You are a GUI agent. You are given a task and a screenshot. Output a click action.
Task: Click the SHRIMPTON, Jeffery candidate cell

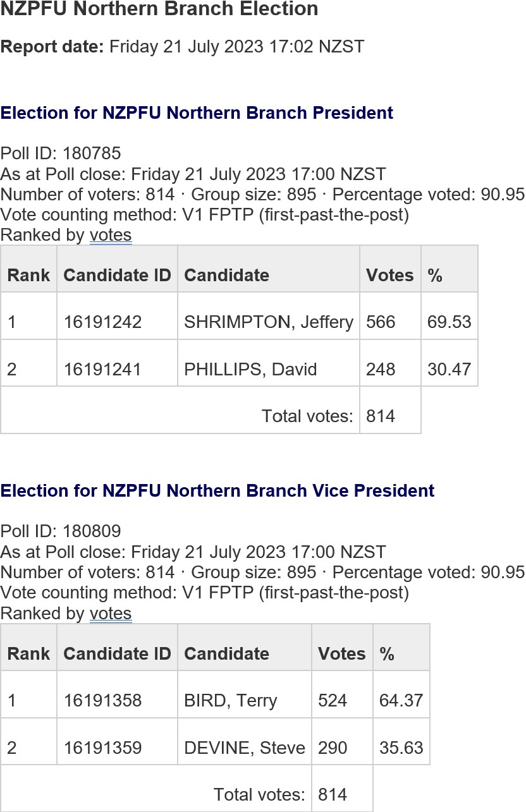[x=269, y=322]
